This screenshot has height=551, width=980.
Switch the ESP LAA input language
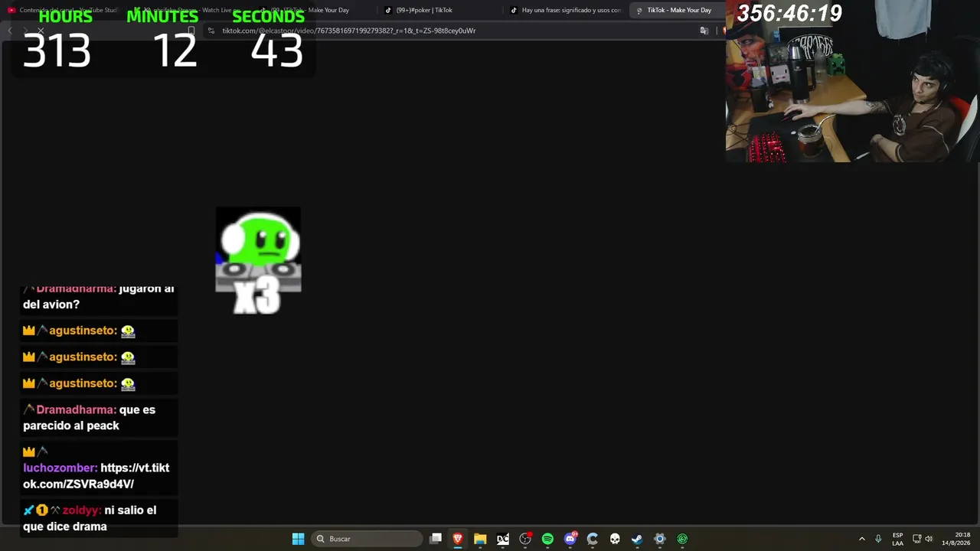point(897,539)
